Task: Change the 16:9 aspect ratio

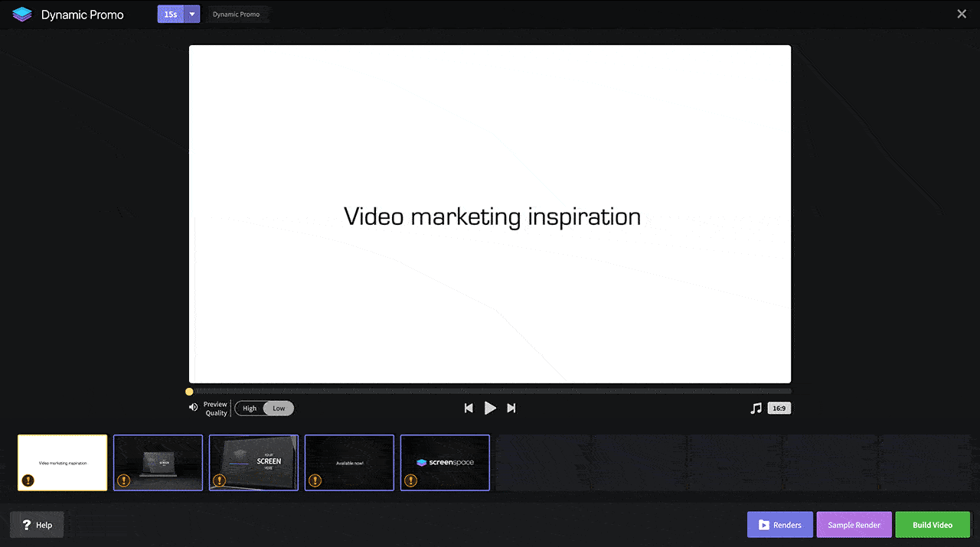Action: (779, 409)
